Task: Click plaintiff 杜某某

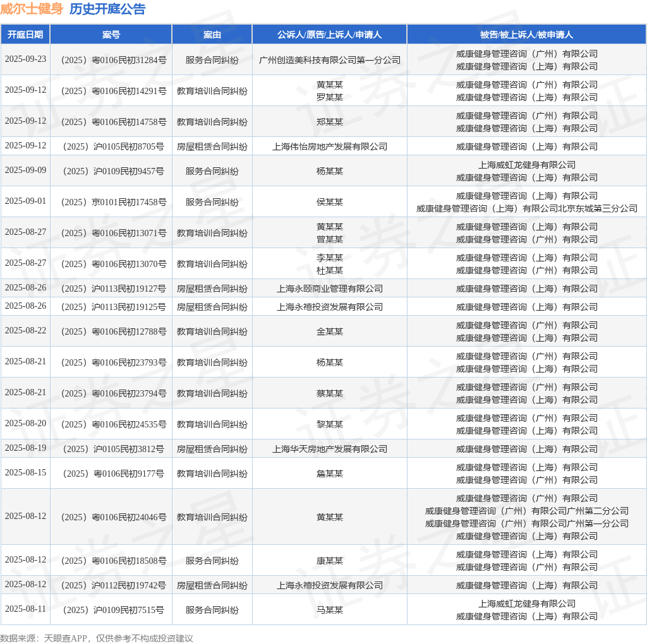Action: [x=330, y=270]
